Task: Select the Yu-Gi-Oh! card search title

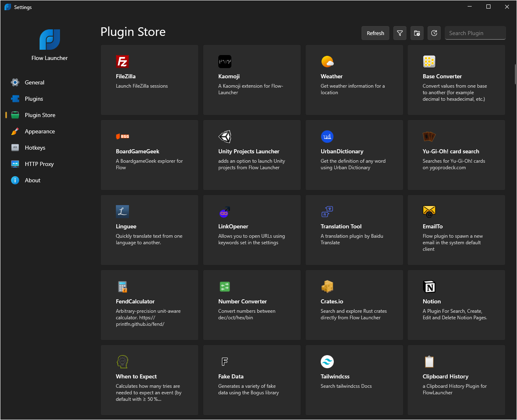Action: [451, 151]
